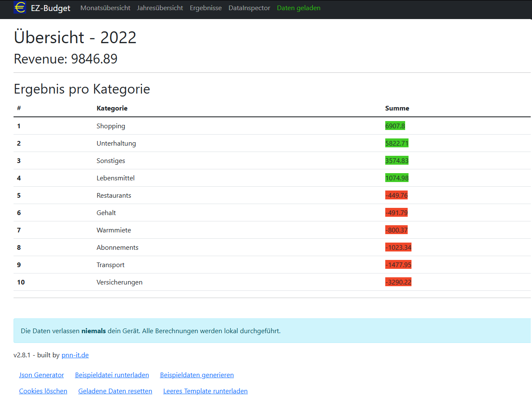
Task: Follow the pnn-it.de link
Action: click(x=75, y=355)
